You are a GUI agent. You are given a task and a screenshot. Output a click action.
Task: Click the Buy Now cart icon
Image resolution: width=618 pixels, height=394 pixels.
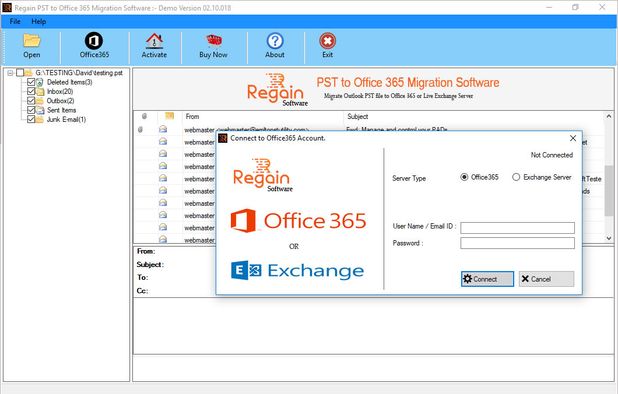pos(214,41)
